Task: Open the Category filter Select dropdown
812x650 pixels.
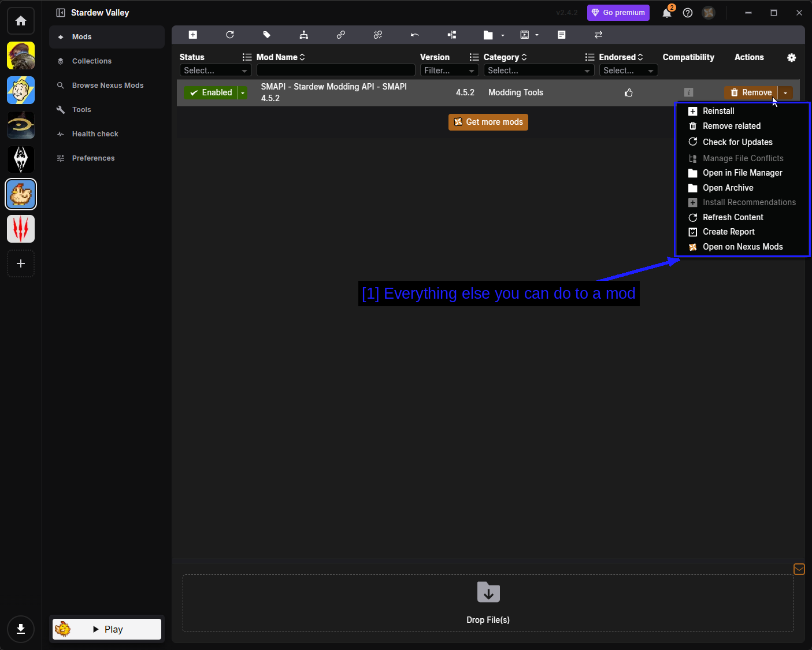Action: coord(539,70)
